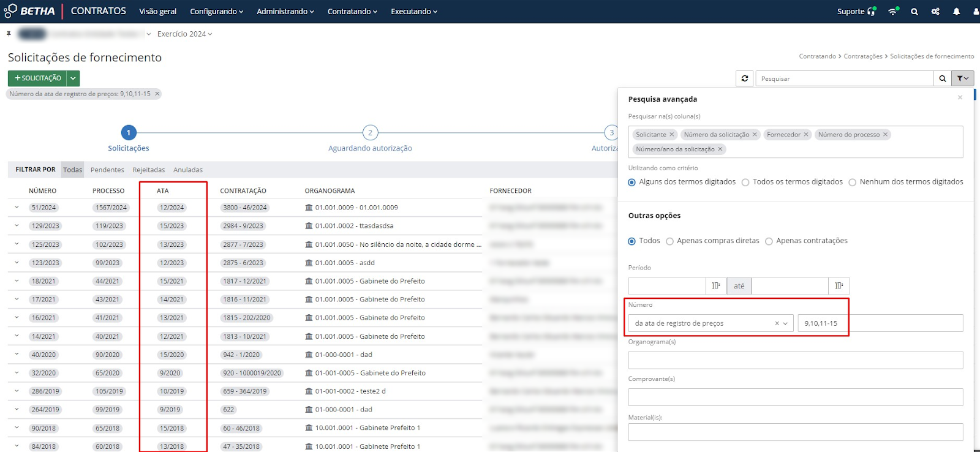Open the end date calendar icon in Período
980x452 pixels.
coord(839,286)
